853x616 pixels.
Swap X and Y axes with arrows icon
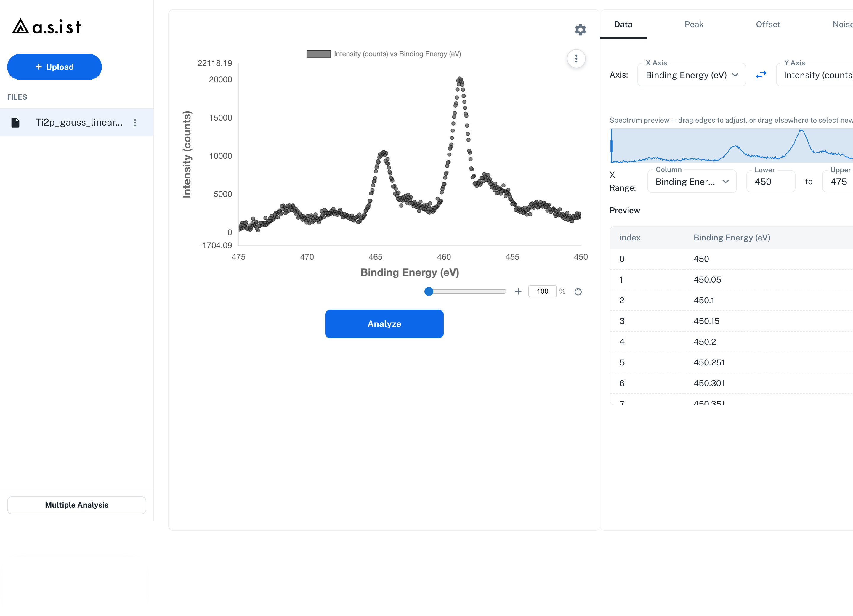(761, 75)
